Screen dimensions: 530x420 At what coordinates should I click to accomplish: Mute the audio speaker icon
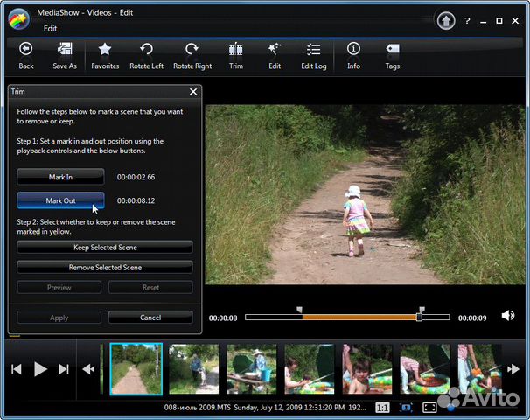click(x=507, y=316)
